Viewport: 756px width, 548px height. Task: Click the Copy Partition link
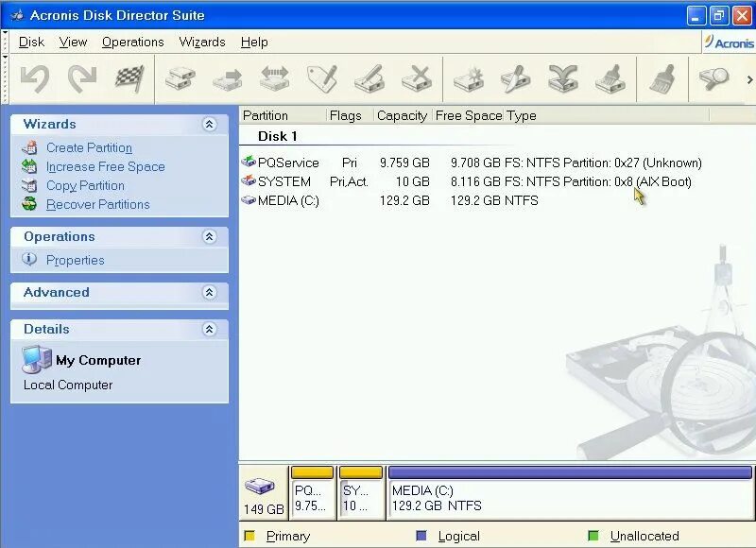tap(85, 185)
